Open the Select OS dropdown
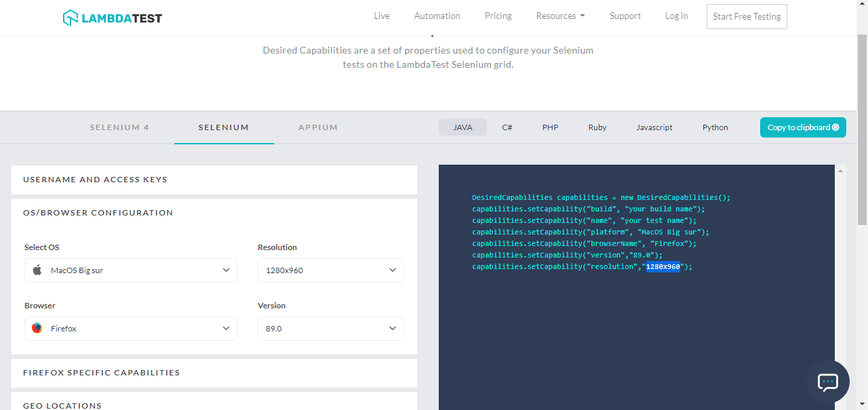This screenshot has height=410, width=868. pos(131,270)
